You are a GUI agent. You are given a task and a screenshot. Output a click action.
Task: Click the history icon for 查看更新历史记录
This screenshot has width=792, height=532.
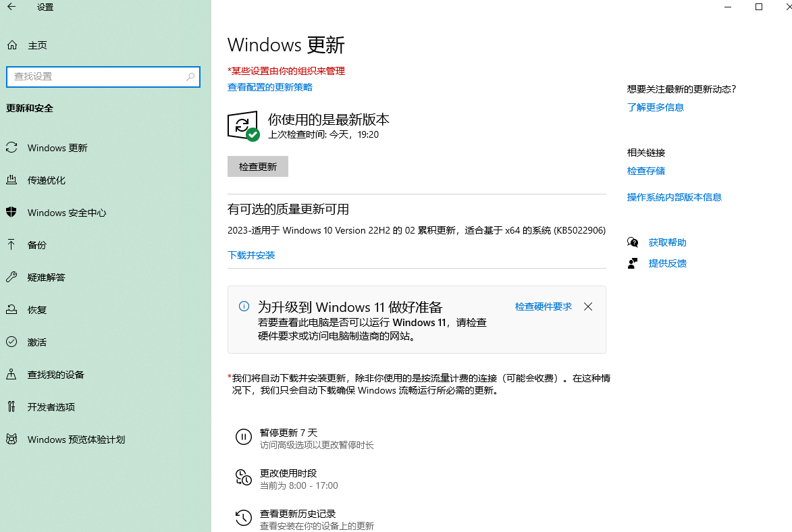click(x=244, y=517)
